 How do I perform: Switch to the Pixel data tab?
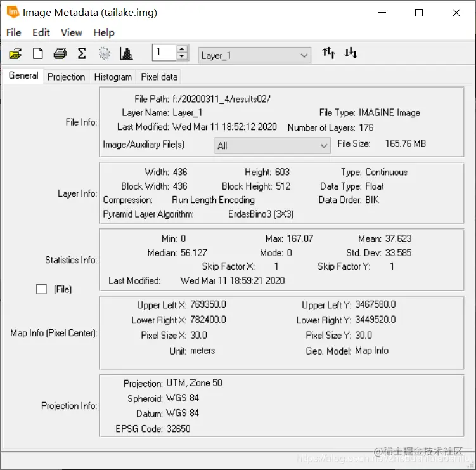[x=159, y=77]
